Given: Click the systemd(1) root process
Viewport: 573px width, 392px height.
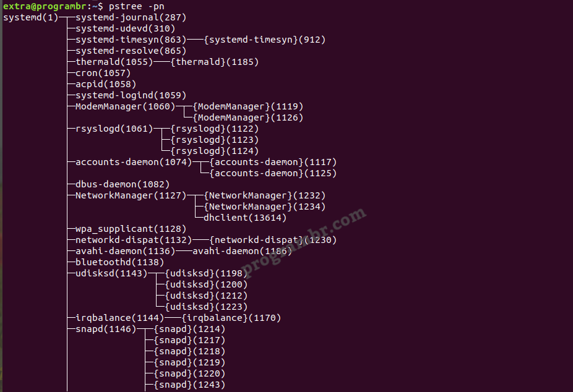Looking at the screenshot, I should click(31, 17).
